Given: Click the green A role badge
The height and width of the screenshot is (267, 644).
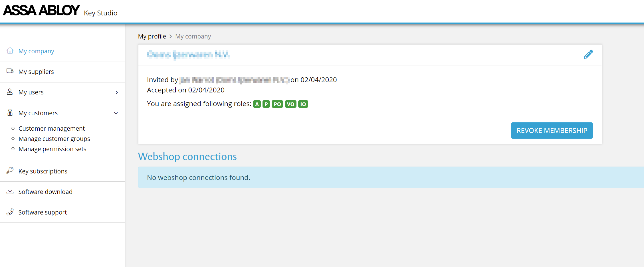Looking at the screenshot, I should click(257, 104).
